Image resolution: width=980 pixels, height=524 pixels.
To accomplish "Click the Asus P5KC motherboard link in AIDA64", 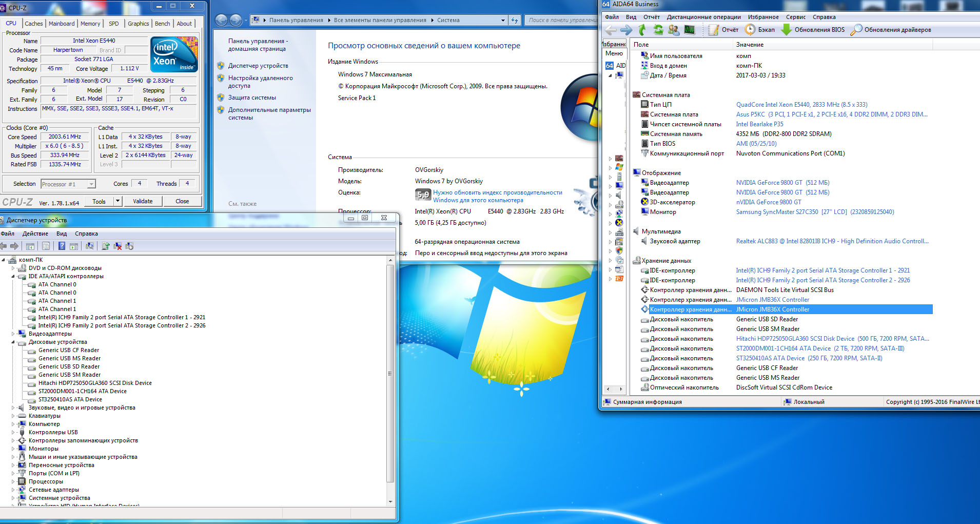I will click(832, 114).
